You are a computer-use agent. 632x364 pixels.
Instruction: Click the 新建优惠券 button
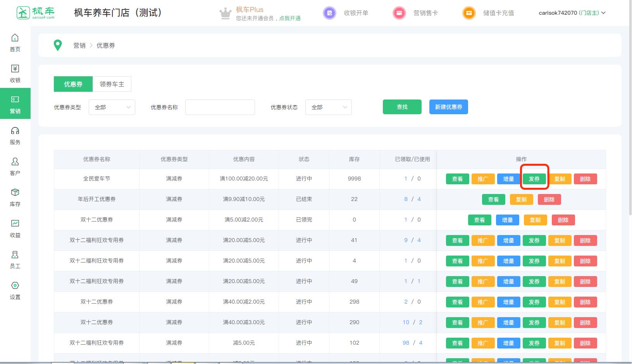point(448,107)
